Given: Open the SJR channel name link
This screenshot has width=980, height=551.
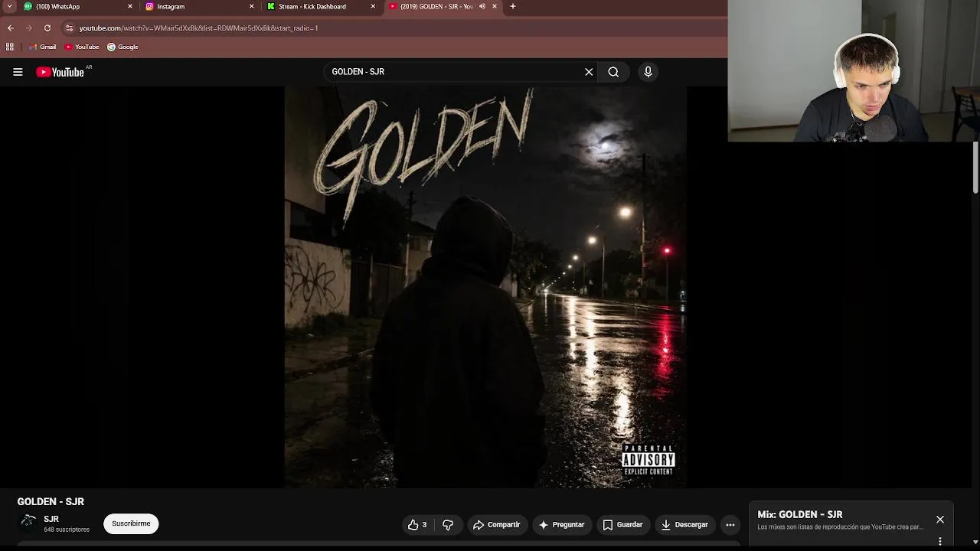Looking at the screenshot, I should (51, 519).
